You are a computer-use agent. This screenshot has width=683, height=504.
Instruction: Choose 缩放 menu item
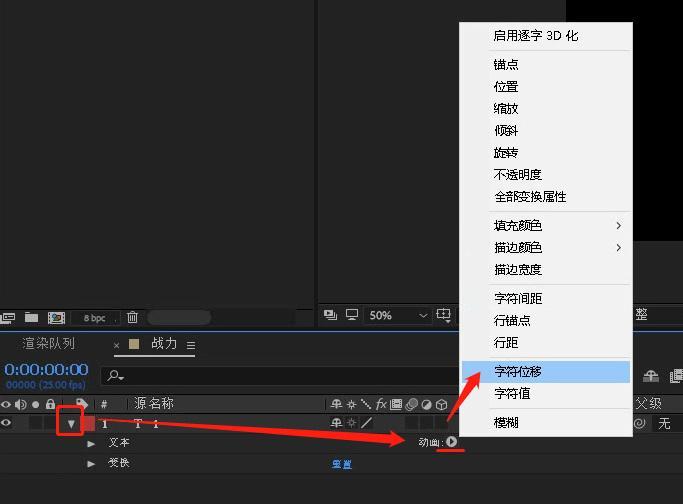[506, 108]
